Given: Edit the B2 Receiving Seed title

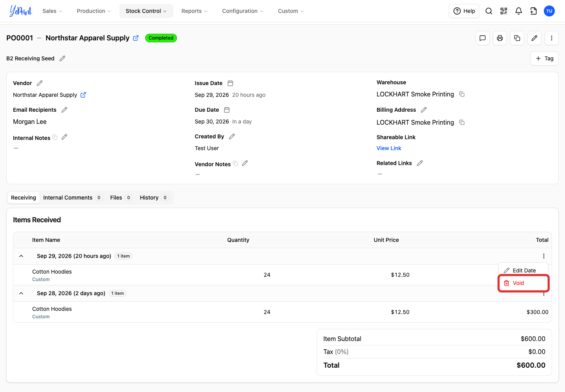Looking at the screenshot, I should 62,58.
